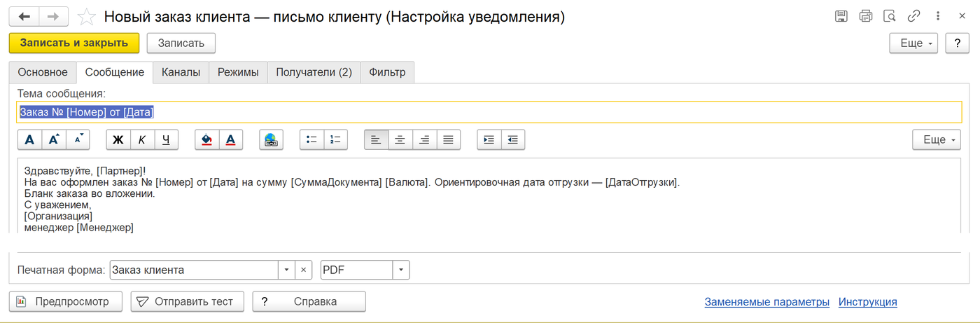Expand the Печатная форма dropdown arrow
Viewport: 980px width, 323px height.
(x=286, y=270)
